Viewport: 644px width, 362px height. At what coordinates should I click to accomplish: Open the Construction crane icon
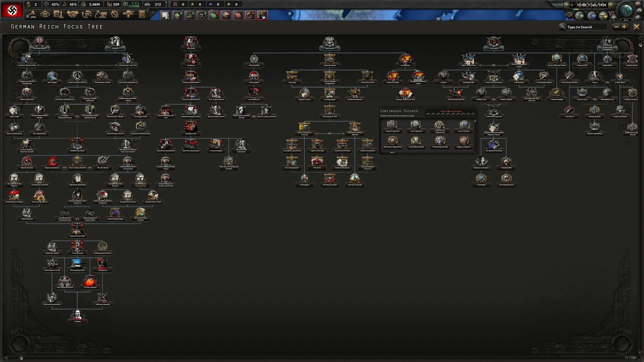101,15
